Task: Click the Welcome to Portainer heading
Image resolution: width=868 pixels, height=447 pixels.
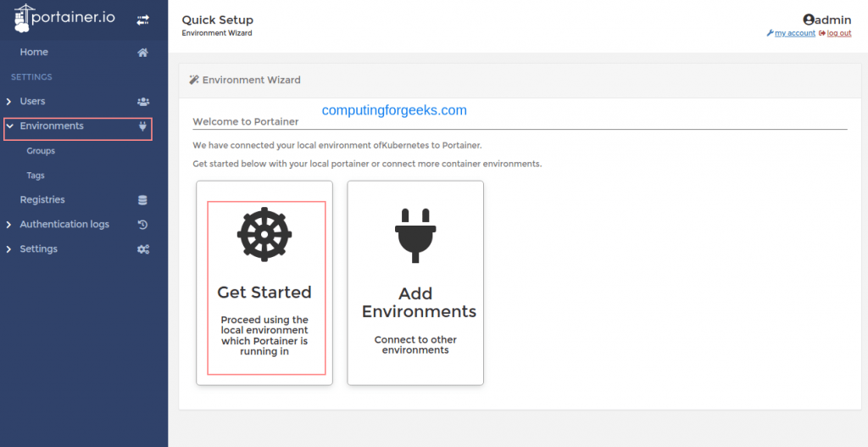Action: (246, 121)
